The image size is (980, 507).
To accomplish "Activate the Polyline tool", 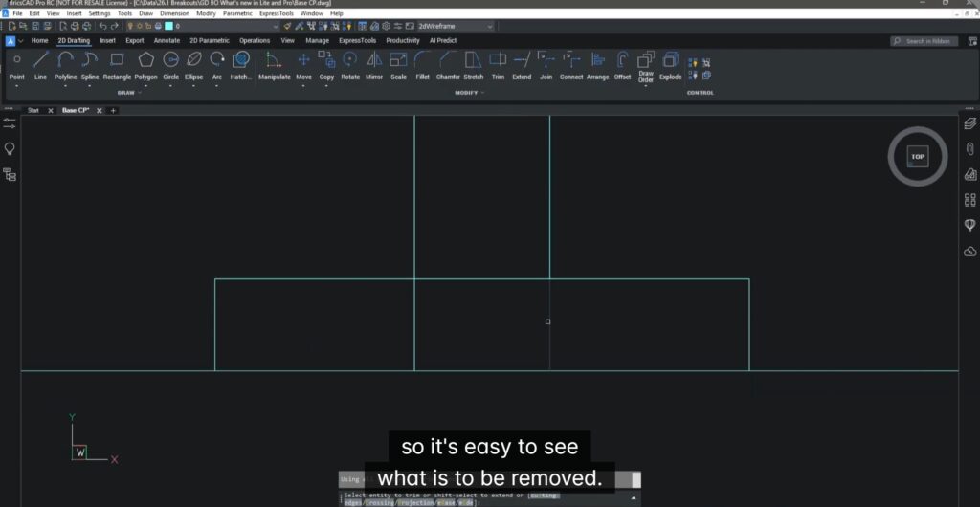I will [65, 66].
